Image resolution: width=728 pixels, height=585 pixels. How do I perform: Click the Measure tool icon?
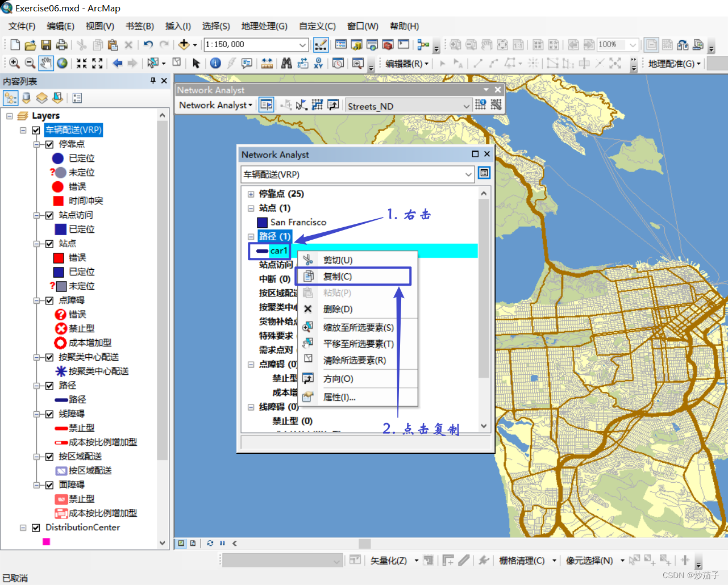tap(268, 64)
